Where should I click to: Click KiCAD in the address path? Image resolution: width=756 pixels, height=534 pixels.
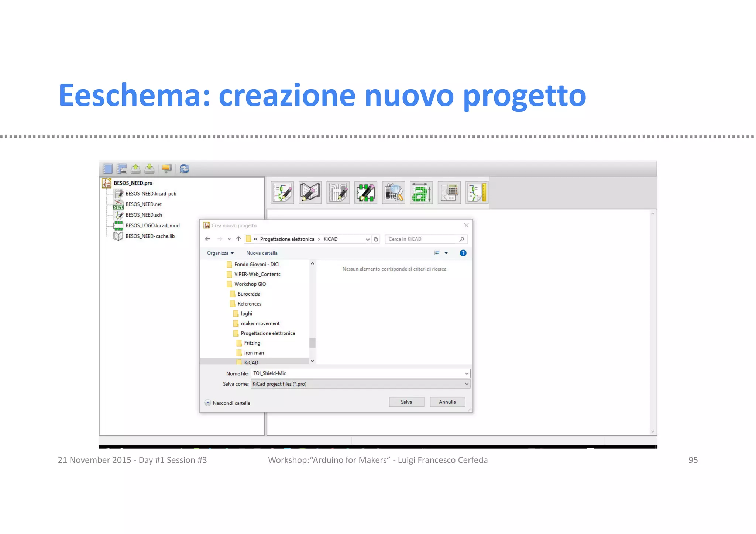(330, 239)
